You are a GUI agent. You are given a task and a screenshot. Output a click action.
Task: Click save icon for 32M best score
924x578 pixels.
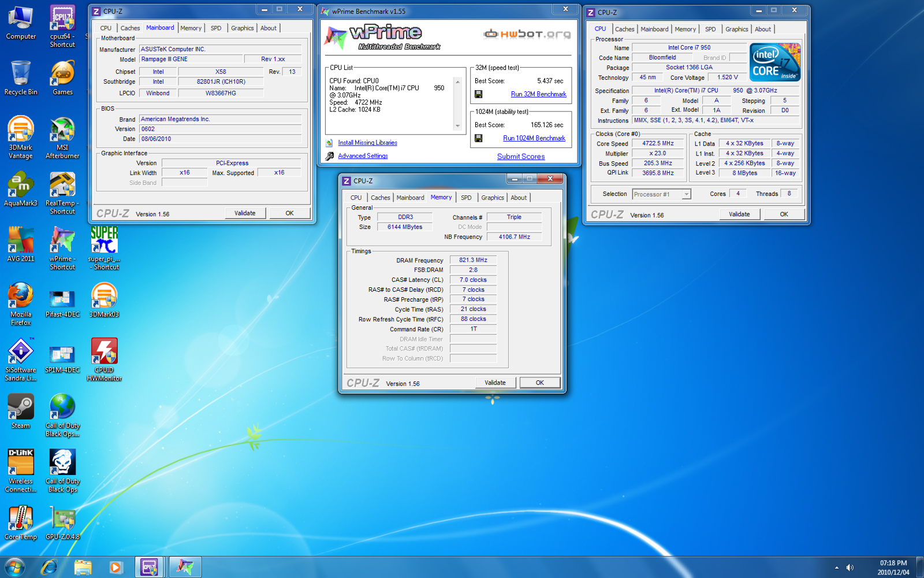click(478, 94)
